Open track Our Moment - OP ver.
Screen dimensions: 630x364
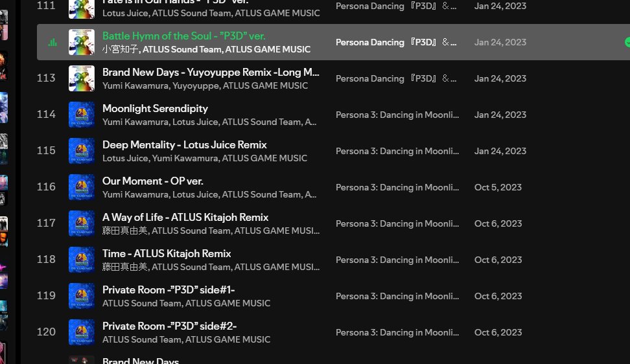(153, 181)
